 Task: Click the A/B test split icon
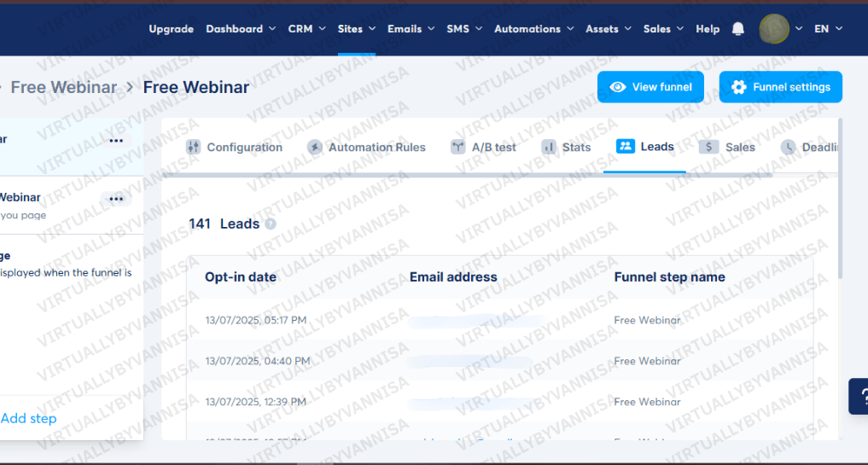tap(457, 147)
